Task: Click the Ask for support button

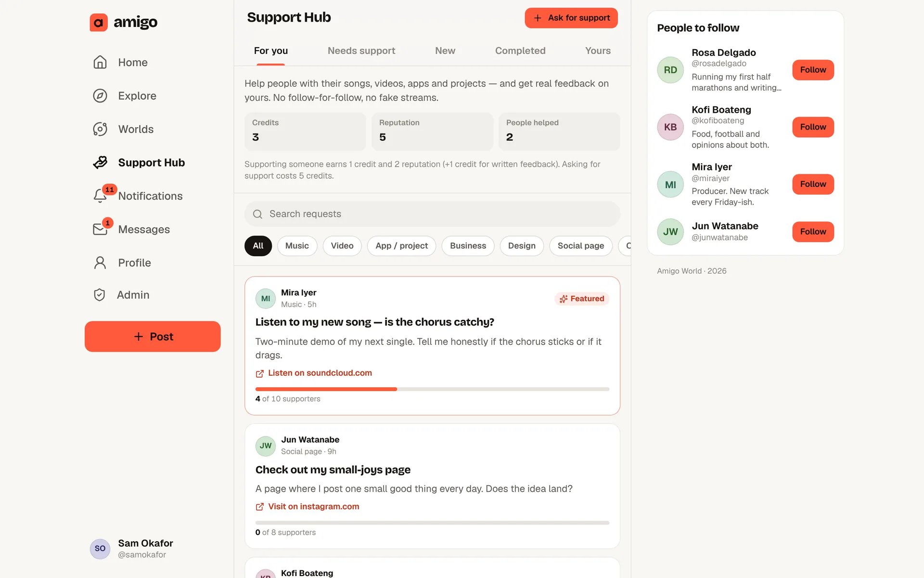Action: pos(571,18)
